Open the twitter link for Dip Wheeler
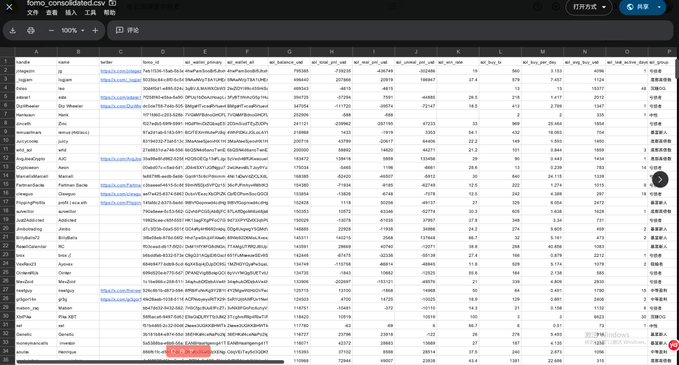 pos(120,106)
